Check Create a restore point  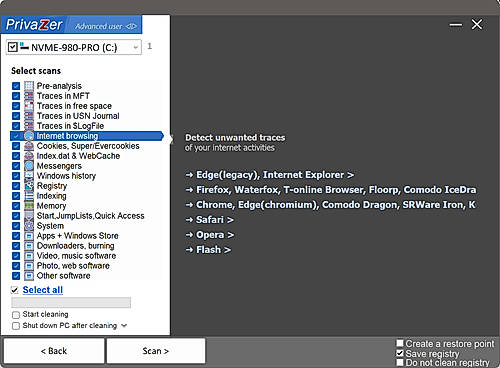400,343
